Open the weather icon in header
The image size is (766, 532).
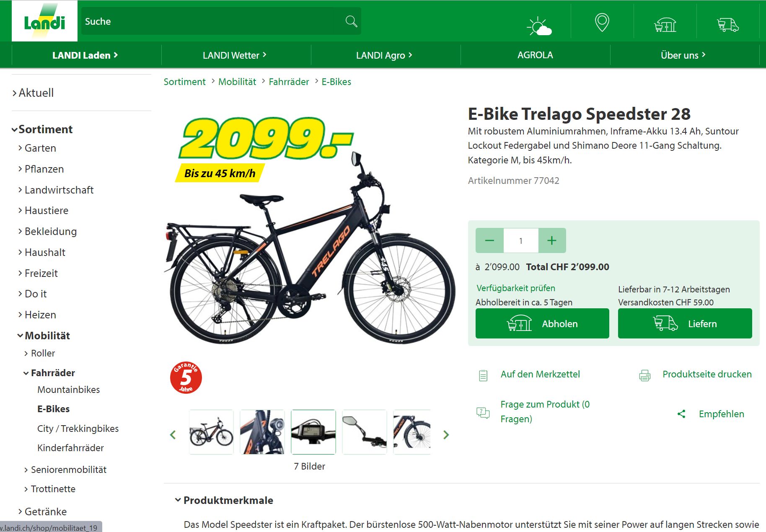click(539, 26)
